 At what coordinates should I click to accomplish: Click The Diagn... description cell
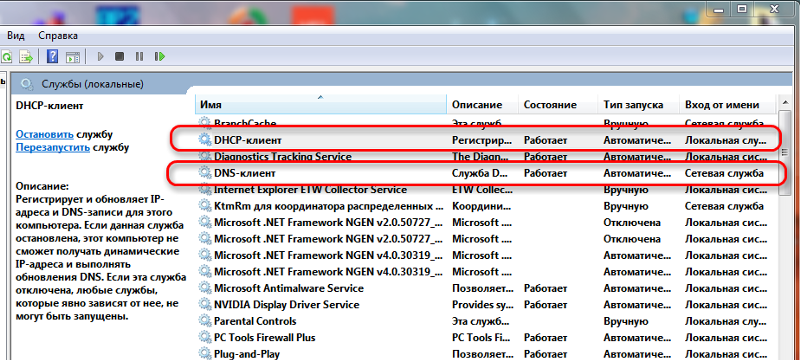(x=481, y=157)
